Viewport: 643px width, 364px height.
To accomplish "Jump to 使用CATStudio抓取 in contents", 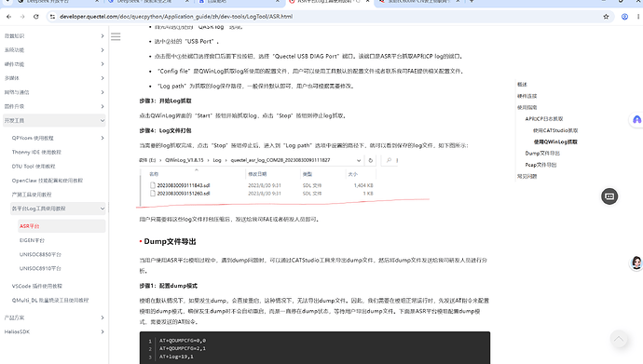I will tap(555, 130).
